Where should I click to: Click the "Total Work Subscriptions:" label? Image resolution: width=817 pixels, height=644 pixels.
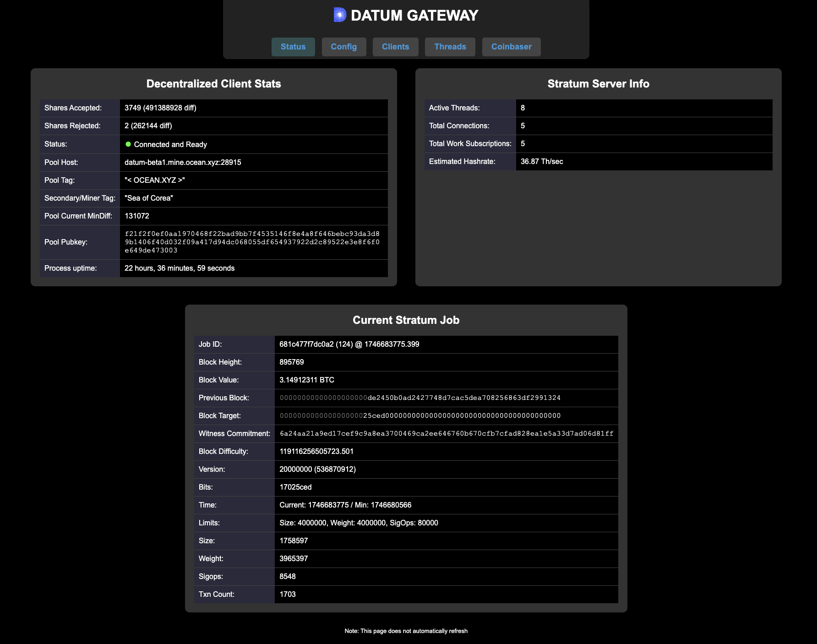470,144
